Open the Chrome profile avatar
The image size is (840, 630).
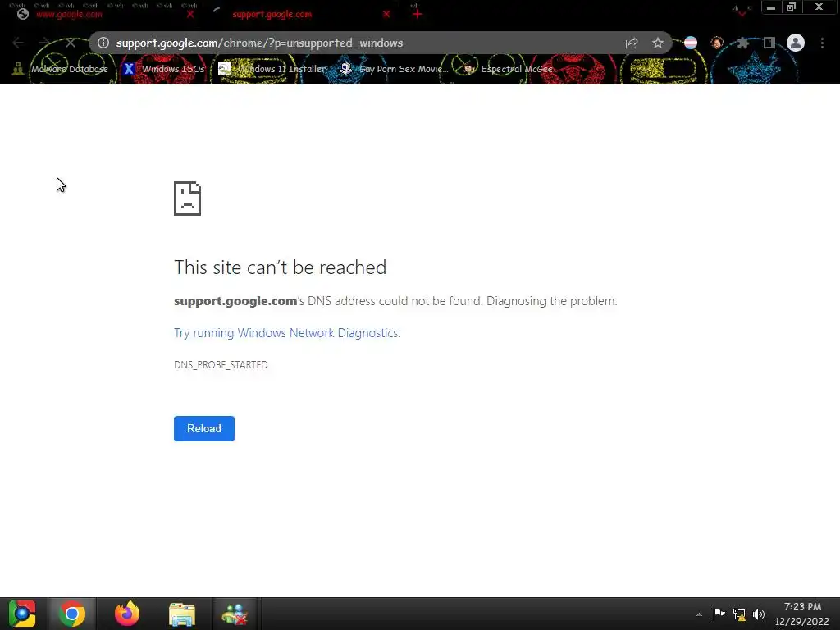[796, 43]
